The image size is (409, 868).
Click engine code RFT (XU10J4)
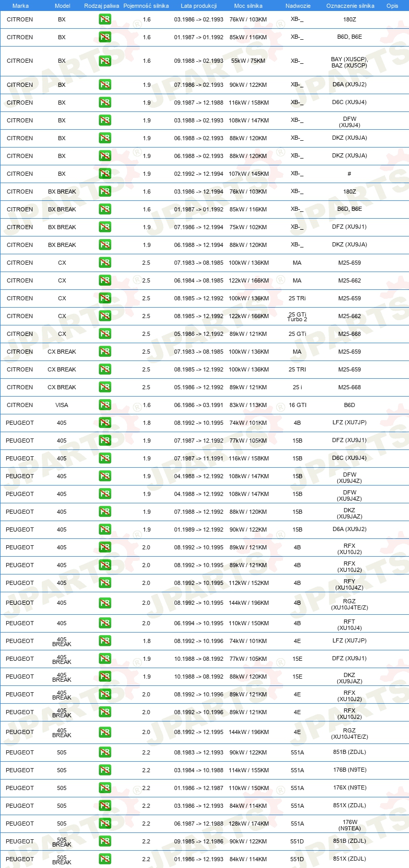tap(349, 625)
